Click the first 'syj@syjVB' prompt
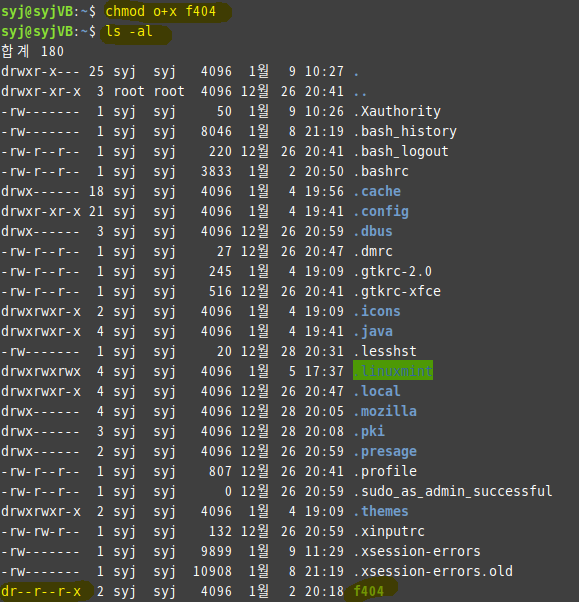Viewport: 579px width, 602px height. tap(37, 12)
